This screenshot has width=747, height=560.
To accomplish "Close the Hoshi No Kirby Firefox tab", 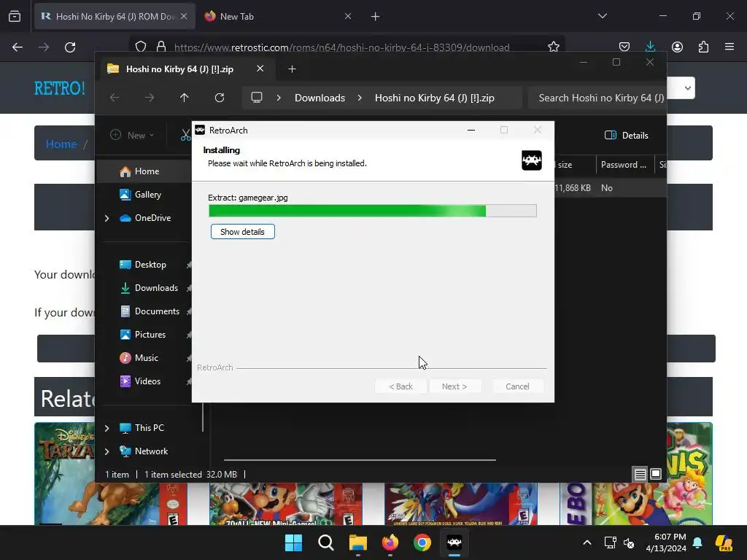I will 184,17.
